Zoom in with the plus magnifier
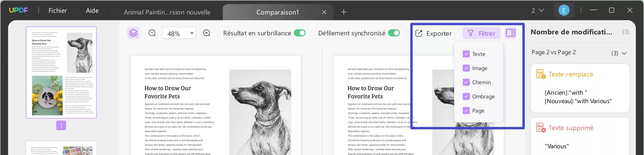644x155 pixels. pyautogui.click(x=207, y=33)
